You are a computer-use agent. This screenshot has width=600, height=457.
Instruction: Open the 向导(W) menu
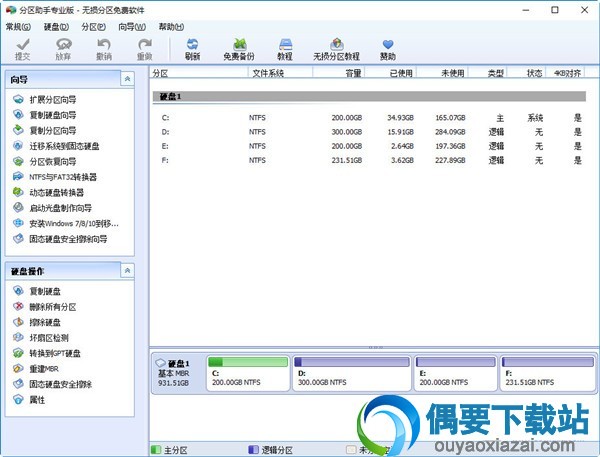132,27
